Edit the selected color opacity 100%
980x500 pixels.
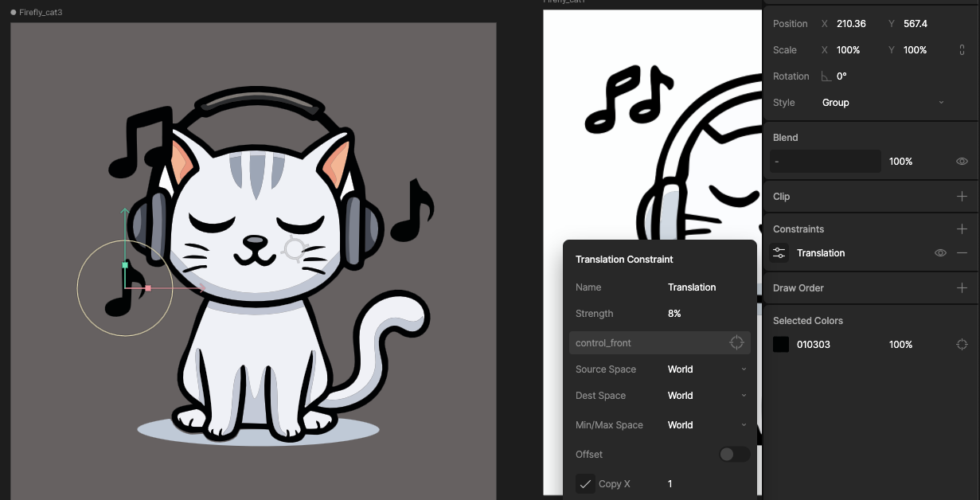pyautogui.click(x=900, y=345)
